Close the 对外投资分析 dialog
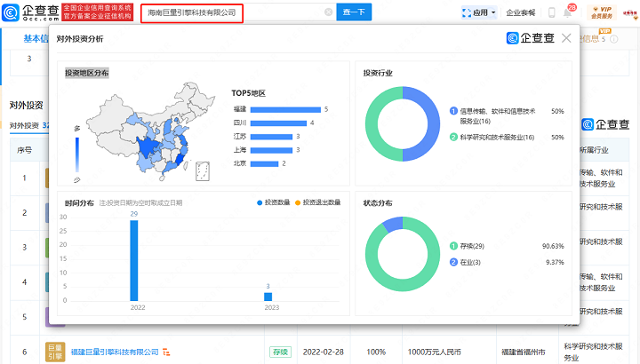The image size is (640, 364). click(566, 38)
